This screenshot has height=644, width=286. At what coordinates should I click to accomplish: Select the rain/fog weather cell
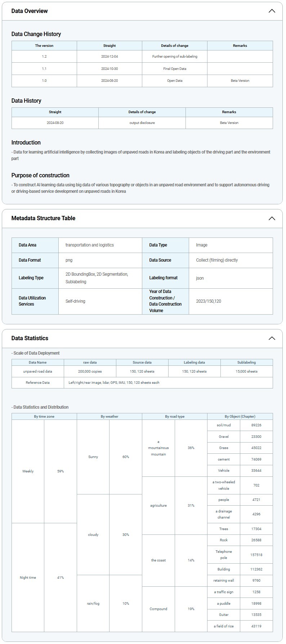coord(93,603)
